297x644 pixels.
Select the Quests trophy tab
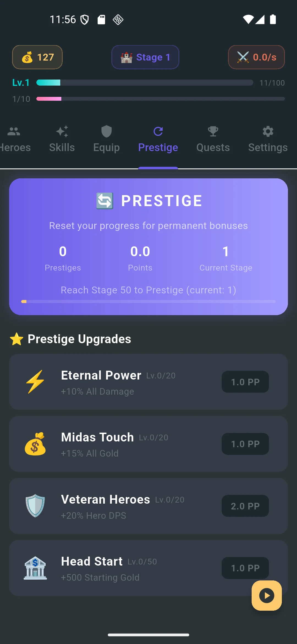tap(213, 140)
